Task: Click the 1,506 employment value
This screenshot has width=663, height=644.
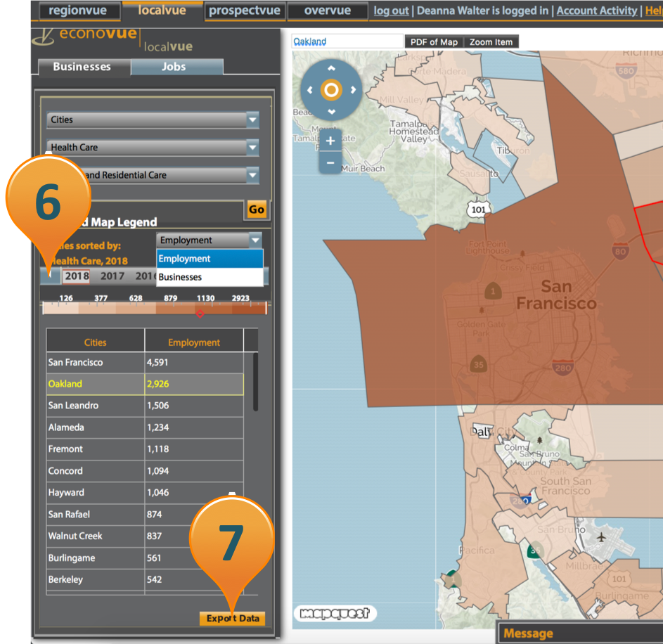Action: pyautogui.click(x=157, y=406)
